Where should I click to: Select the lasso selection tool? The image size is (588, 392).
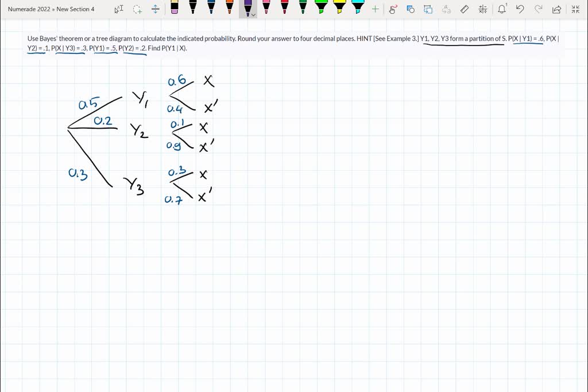(x=137, y=9)
